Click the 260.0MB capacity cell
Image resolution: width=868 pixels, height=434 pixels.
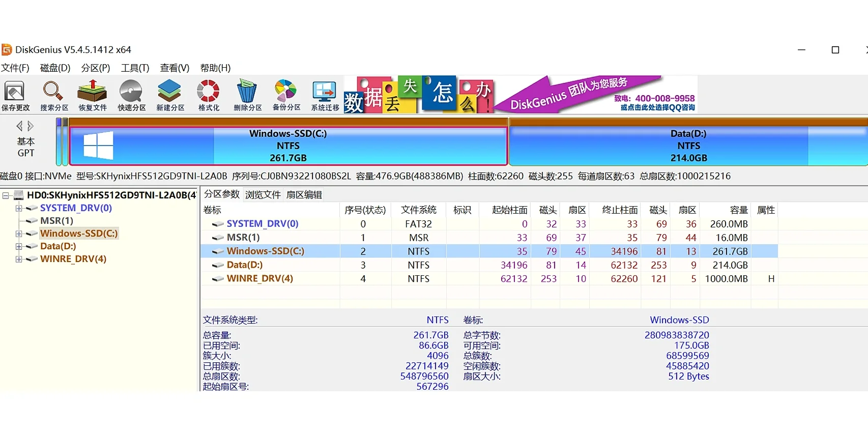pos(729,224)
